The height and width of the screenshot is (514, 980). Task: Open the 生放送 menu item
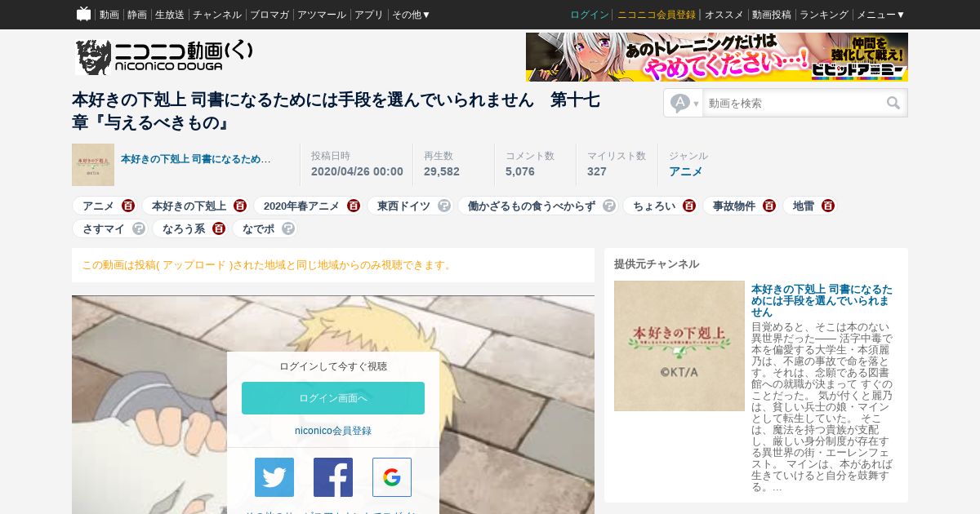170,15
